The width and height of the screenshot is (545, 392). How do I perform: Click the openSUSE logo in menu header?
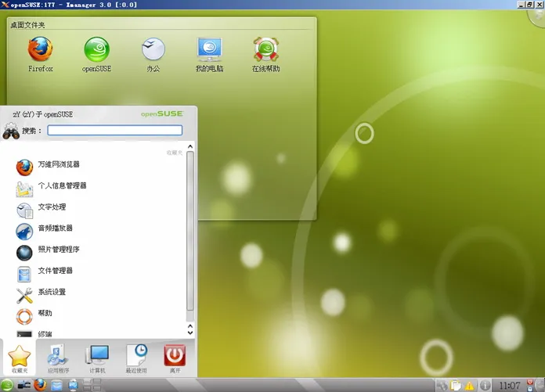(162, 114)
